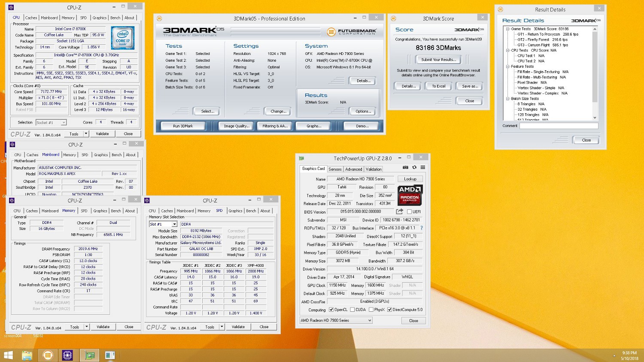Click the Result Details window title icon
Image resolution: width=644 pixels, height=362 pixels.
(x=500, y=9)
